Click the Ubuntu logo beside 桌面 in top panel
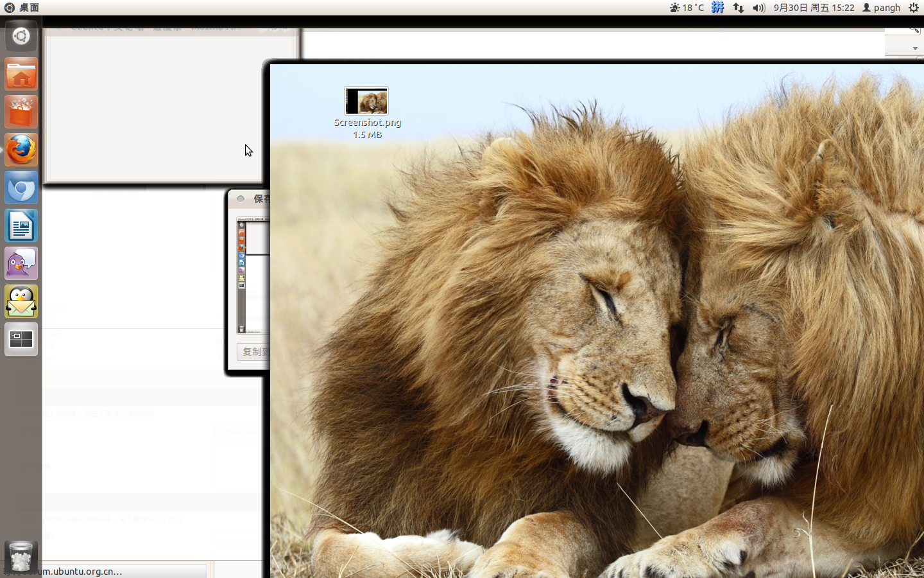 [9, 8]
